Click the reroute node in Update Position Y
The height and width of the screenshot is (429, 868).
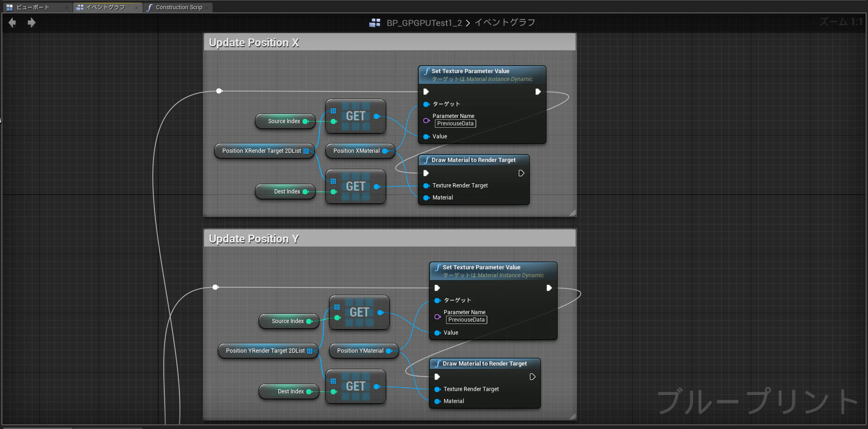tap(215, 287)
